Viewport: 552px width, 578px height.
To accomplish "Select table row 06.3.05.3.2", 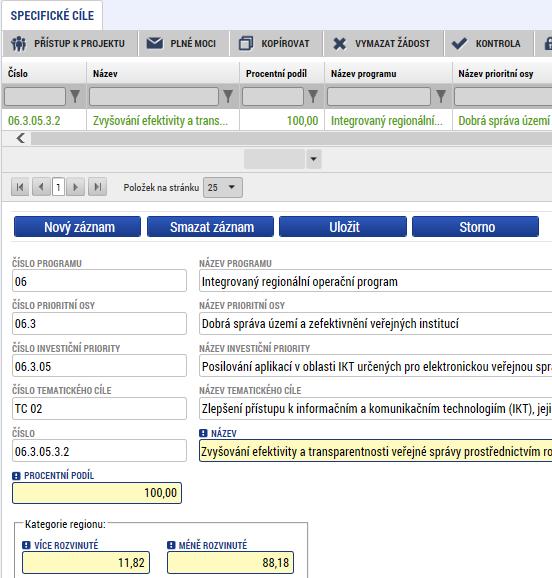I will [277, 121].
